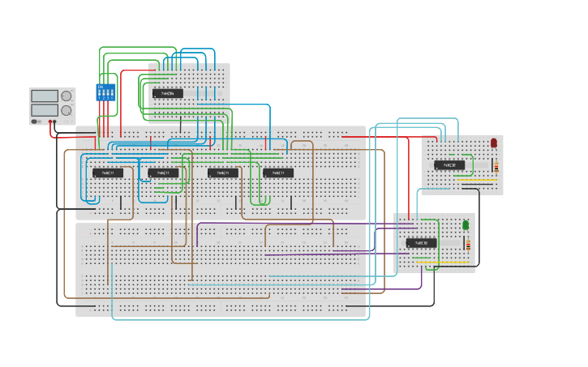The width and height of the screenshot is (588, 367).
Task: Select the leftmost 74HC11 chip
Action: click(x=108, y=173)
